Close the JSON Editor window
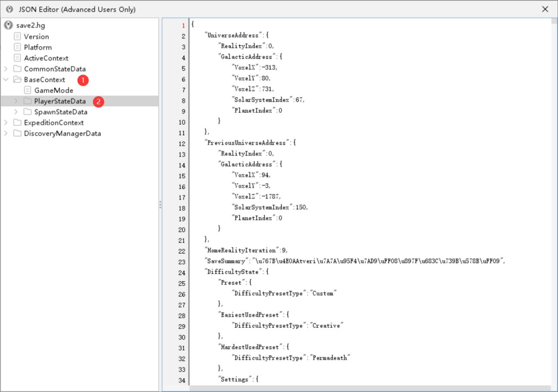The width and height of the screenshot is (558, 392). 545,9
